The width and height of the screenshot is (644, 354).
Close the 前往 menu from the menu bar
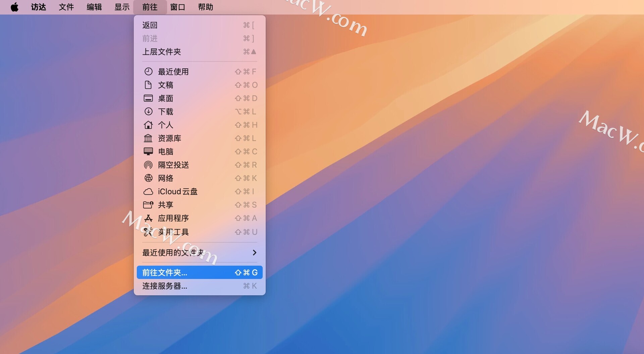pyautogui.click(x=150, y=7)
